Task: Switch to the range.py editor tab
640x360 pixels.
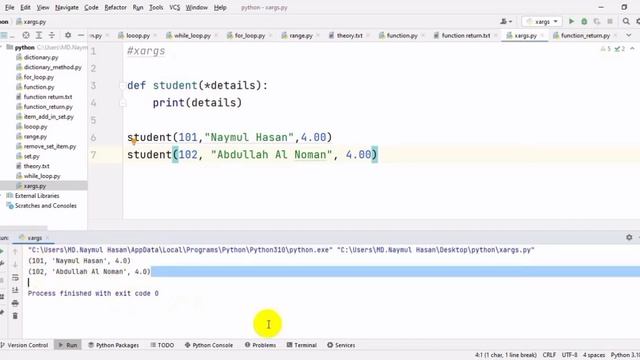Action: point(300,36)
